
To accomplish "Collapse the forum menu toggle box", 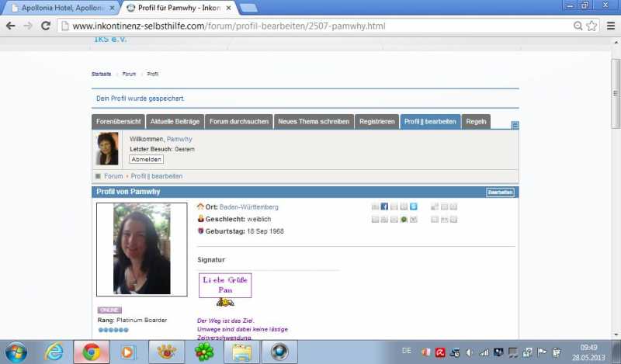I will click(515, 124).
